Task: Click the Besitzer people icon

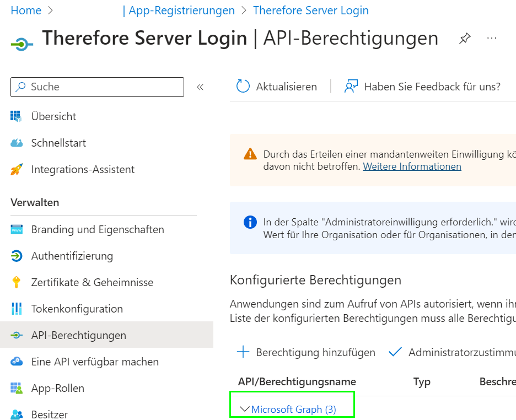Action: (x=17, y=414)
